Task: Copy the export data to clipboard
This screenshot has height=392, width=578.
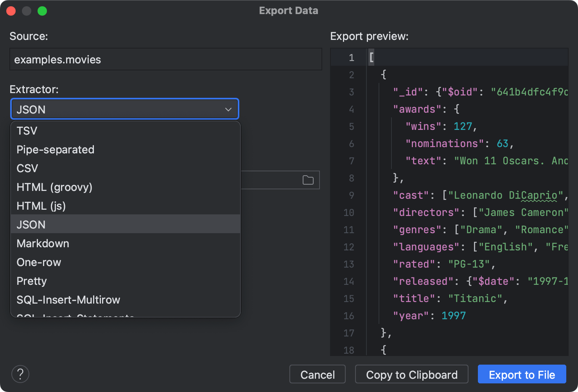Action: [411, 374]
